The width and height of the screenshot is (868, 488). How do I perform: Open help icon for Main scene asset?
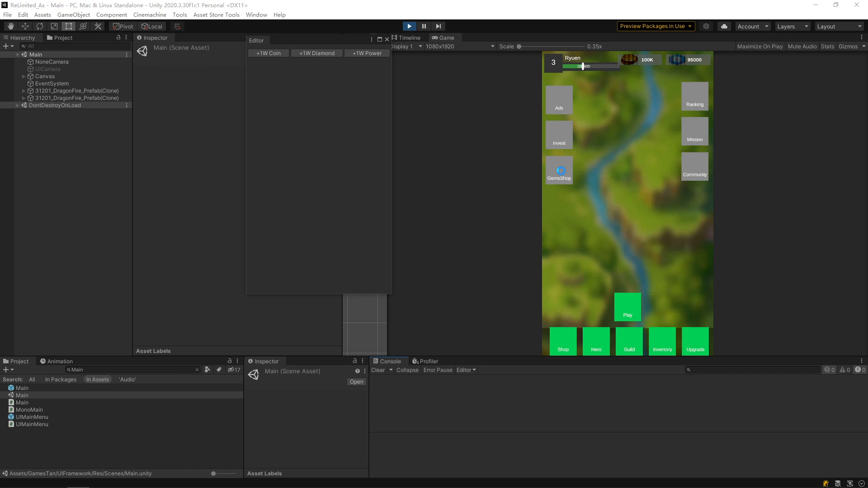pyautogui.click(x=357, y=371)
